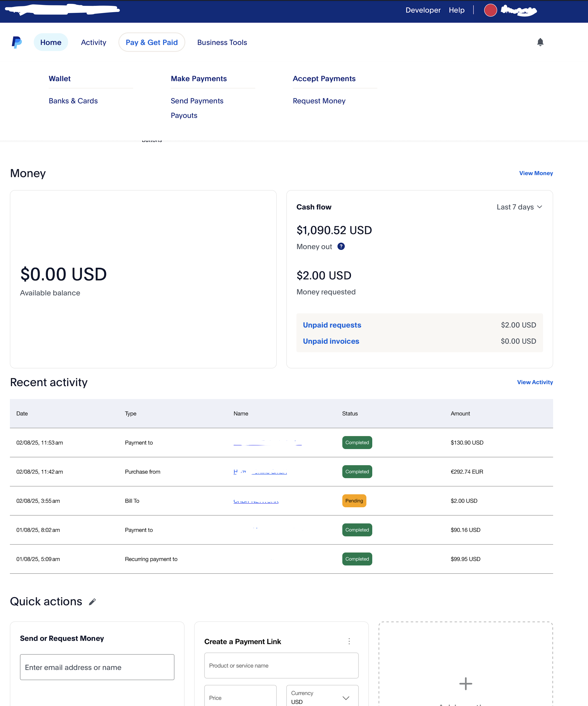The width and height of the screenshot is (588, 706).
Task: Open Unpaid requests link
Action: point(332,325)
